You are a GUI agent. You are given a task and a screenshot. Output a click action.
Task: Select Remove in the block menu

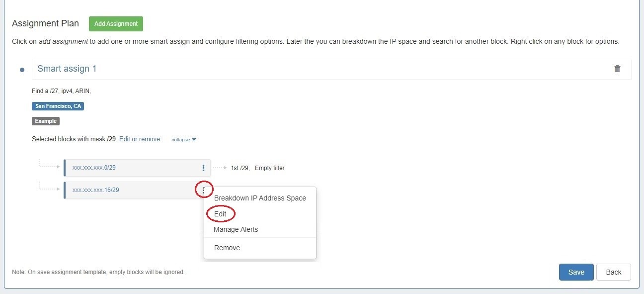(227, 248)
